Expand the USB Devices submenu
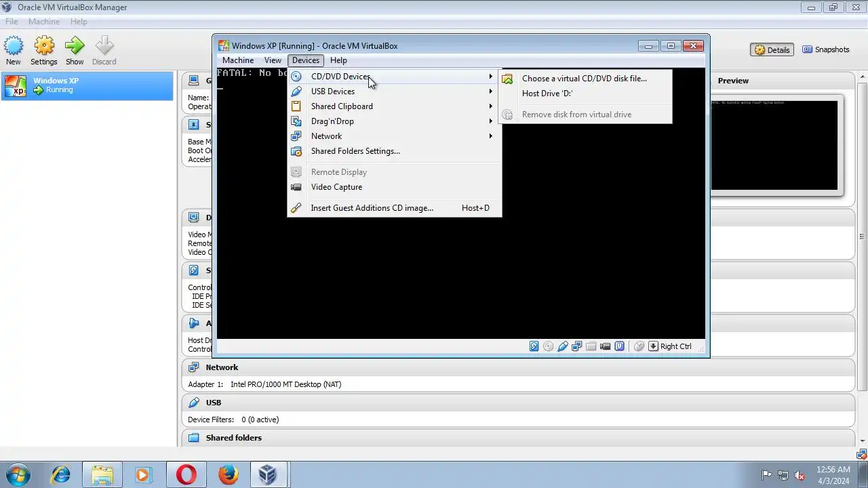 394,91
